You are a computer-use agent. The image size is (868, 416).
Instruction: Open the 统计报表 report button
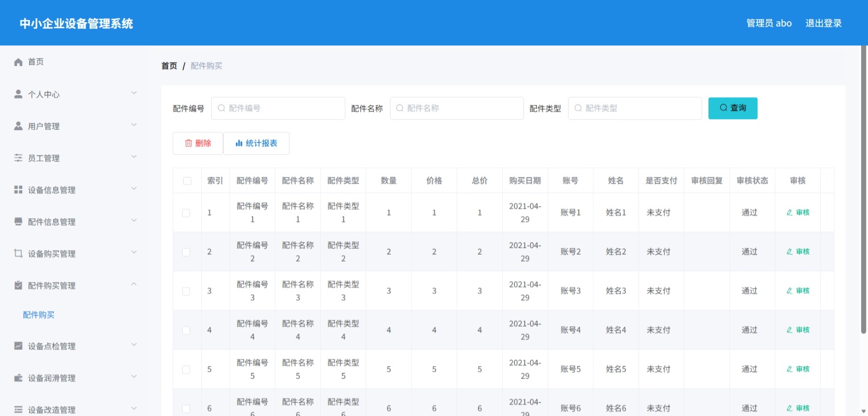pyautogui.click(x=256, y=143)
